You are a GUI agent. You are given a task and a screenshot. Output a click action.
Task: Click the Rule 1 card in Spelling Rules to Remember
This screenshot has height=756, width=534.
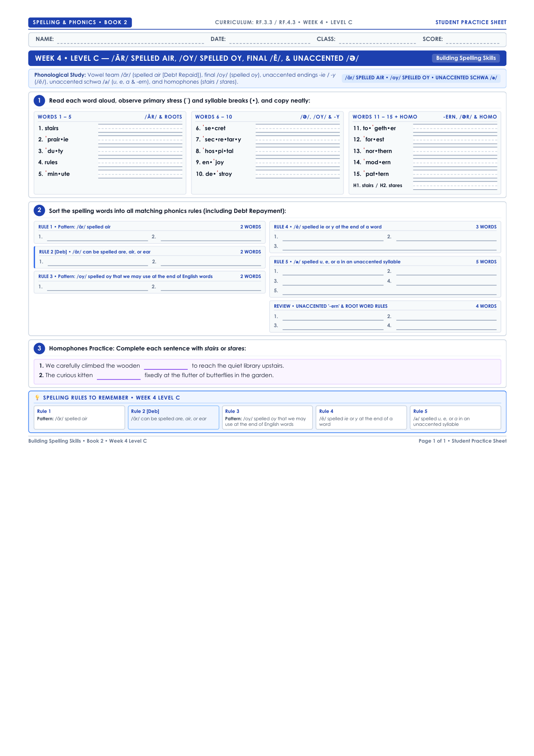[x=79, y=418]
